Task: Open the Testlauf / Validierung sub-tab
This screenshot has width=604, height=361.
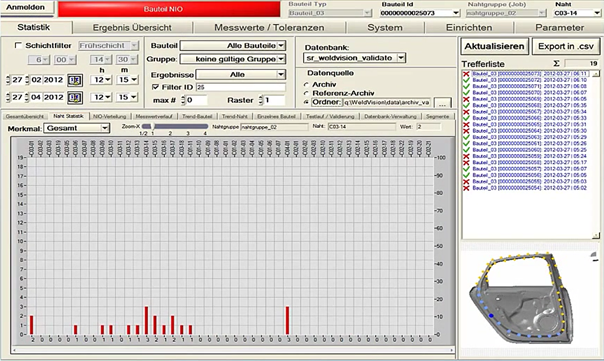Action: point(330,116)
